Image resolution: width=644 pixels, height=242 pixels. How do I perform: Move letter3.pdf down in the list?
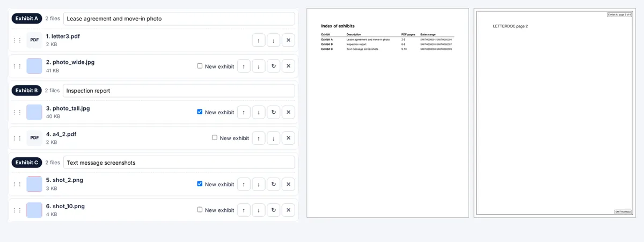(274, 40)
